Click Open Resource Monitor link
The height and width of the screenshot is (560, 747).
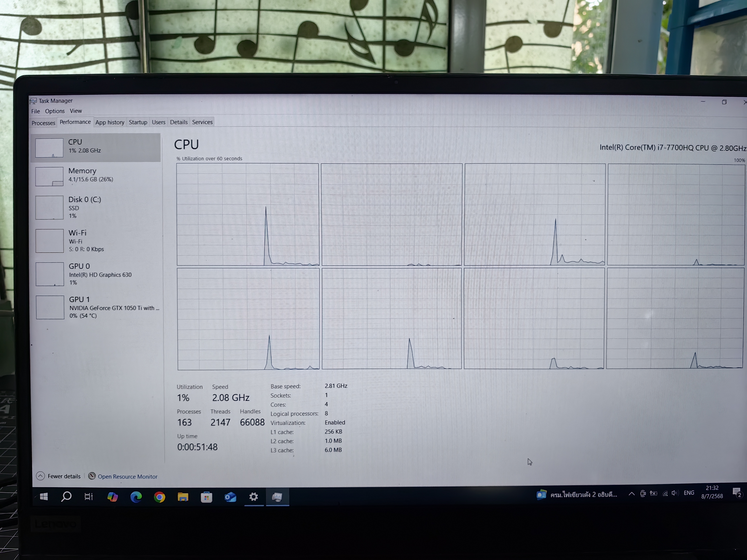pyautogui.click(x=127, y=476)
